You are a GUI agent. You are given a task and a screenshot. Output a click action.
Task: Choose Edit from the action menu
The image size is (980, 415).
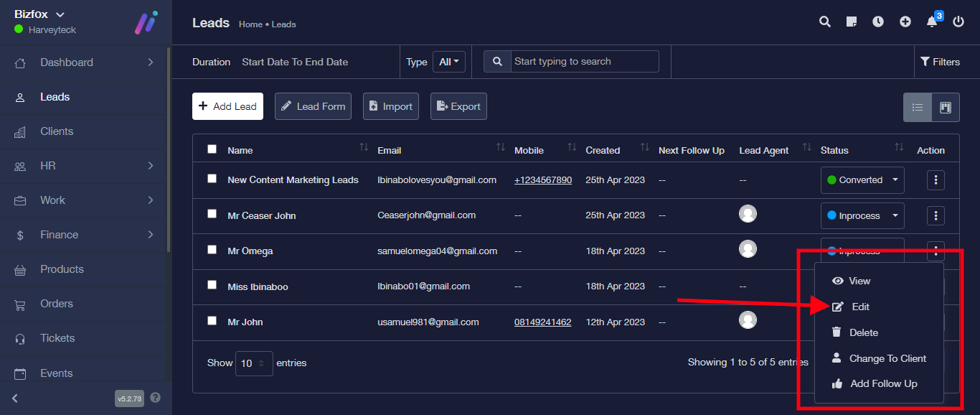pos(860,307)
